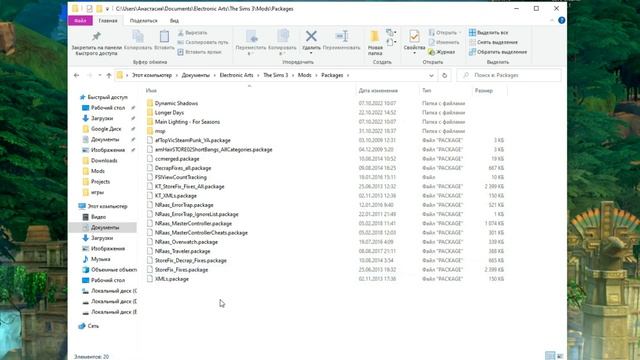Screen dimensions: 640x360
Task: Go back with the left arrow
Action: (x=76, y=75)
